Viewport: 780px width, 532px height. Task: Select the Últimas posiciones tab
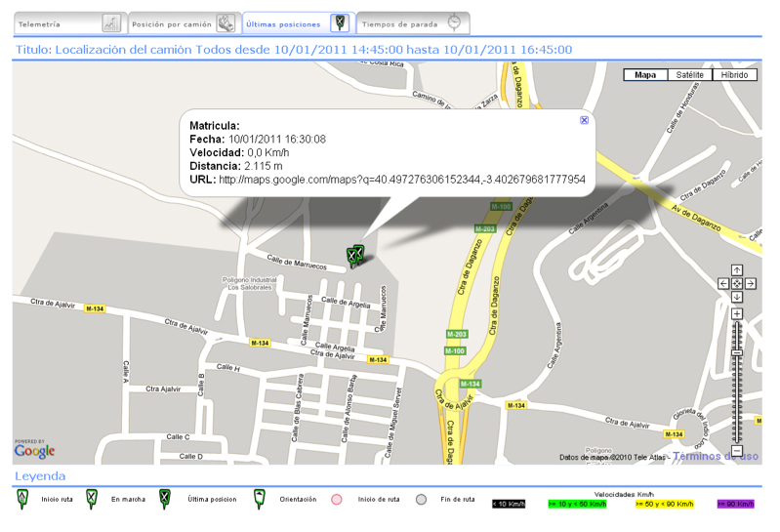[299, 23]
